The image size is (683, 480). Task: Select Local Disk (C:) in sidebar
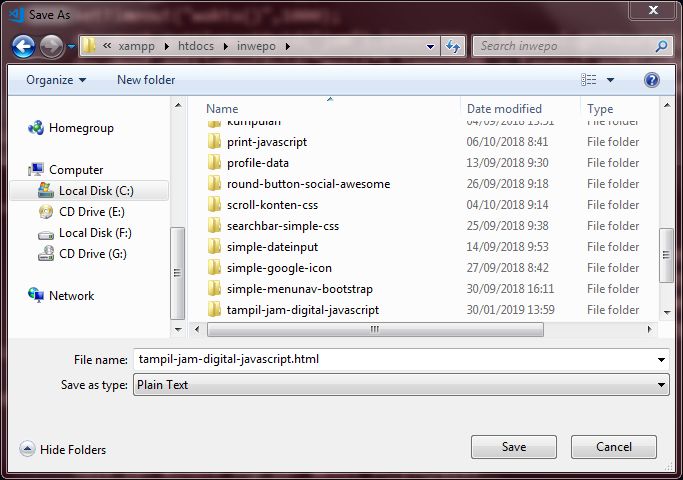click(89, 191)
